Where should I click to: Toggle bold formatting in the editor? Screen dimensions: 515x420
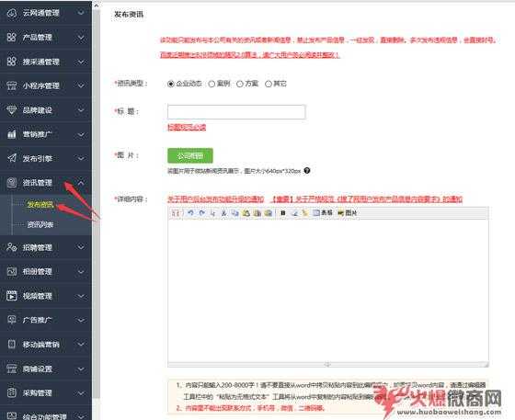coord(283,213)
